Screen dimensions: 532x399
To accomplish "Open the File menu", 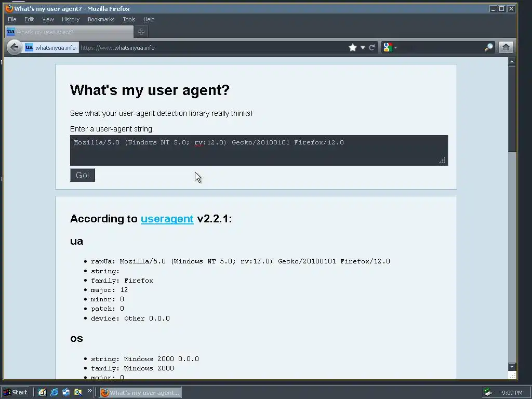I will click(x=12, y=19).
